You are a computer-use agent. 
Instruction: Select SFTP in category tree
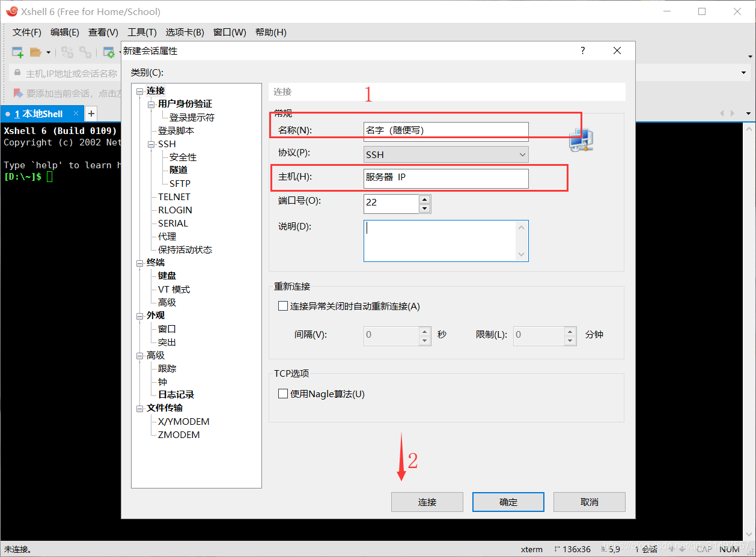pos(180,184)
